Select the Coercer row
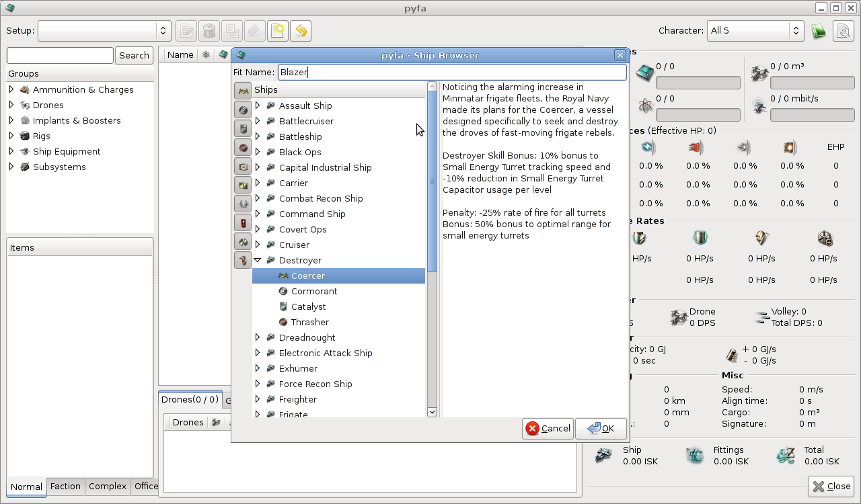Image resolution: width=861 pixels, height=504 pixels. 338,276
